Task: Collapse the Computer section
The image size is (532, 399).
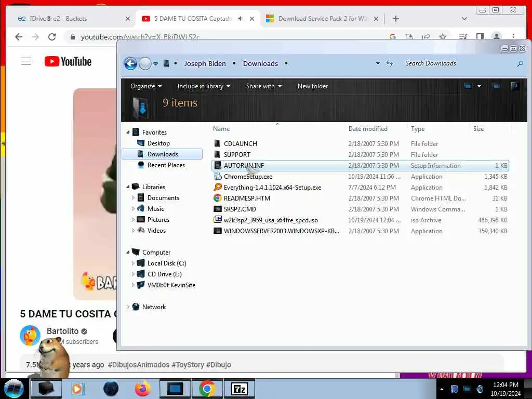Action: pos(128,252)
